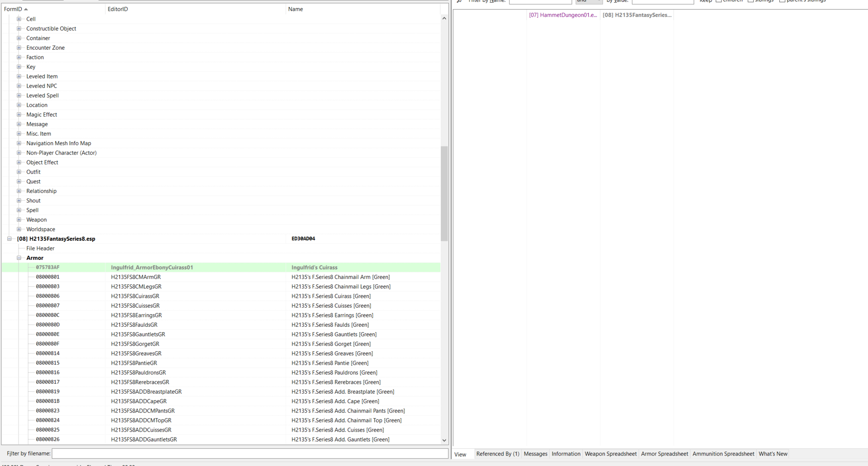This screenshot has width=868, height=466.
Task: Click the CRC value ED30AD04
Action: [x=303, y=239]
